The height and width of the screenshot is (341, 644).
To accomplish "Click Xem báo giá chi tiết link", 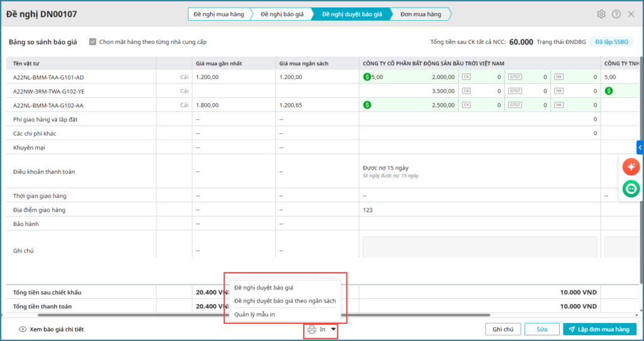I will 57,329.
